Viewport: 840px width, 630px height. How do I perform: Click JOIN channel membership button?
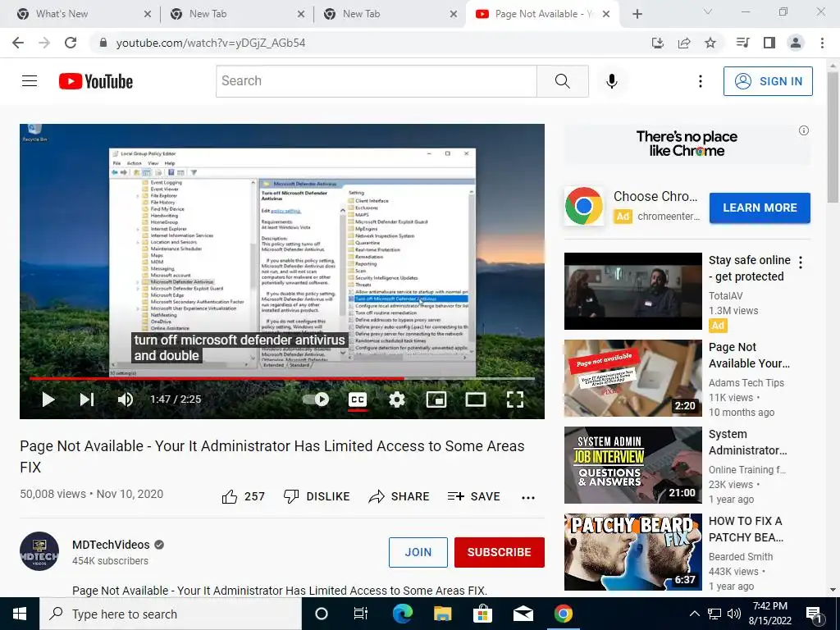click(x=418, y=552)
